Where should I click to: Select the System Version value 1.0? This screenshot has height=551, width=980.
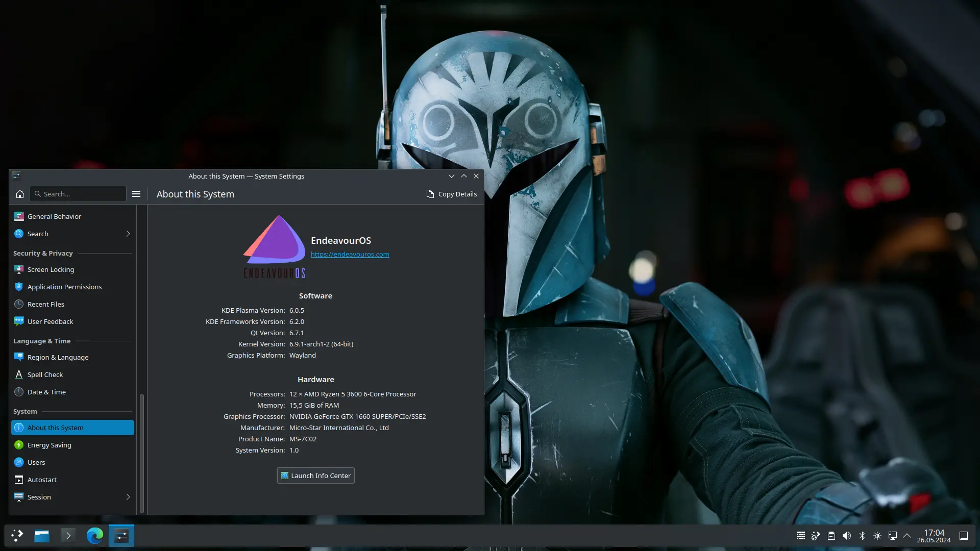294,450
